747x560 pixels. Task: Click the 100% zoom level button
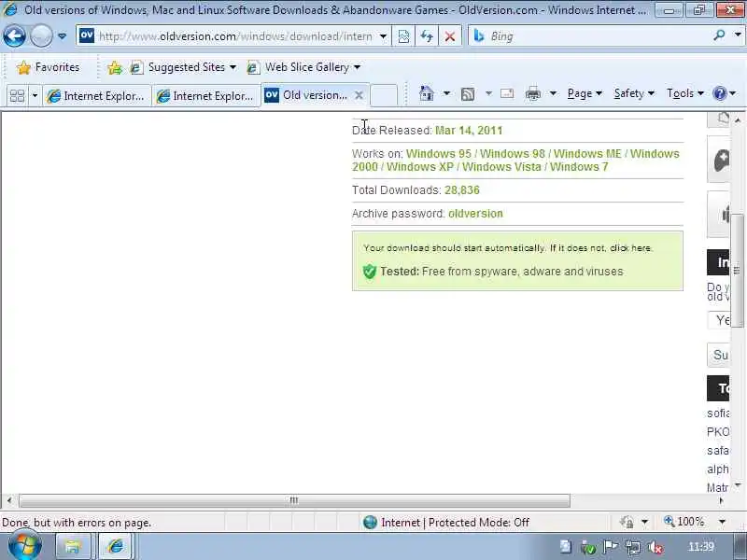coord(684,522)
